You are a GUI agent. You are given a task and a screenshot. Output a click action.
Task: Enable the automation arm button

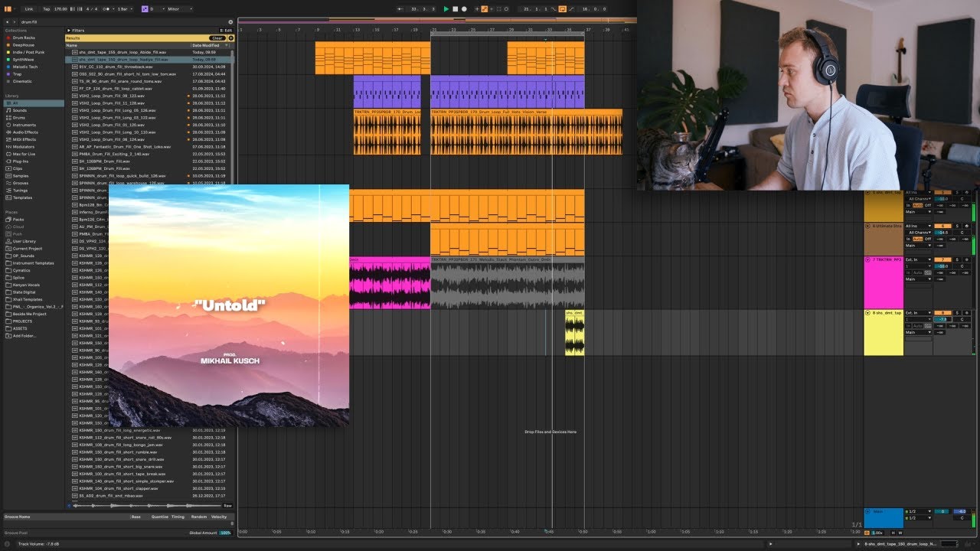[x=485, y=9]
